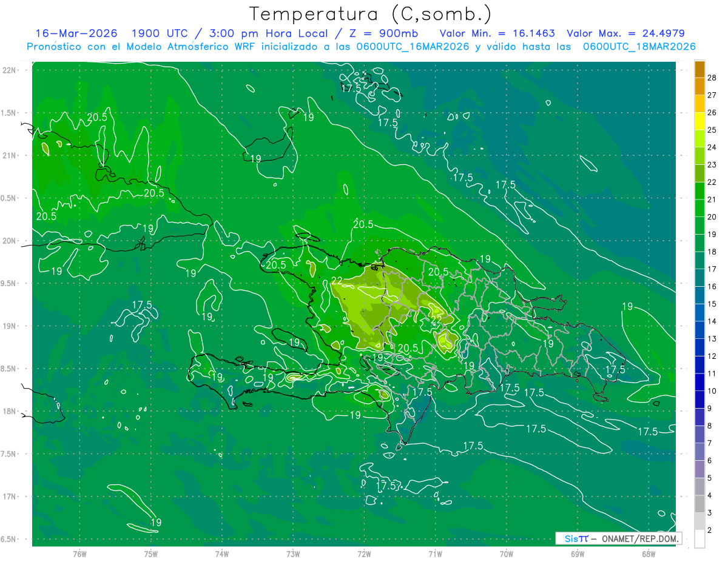Select the brown swatch above legend value 28

pos(699,69)
